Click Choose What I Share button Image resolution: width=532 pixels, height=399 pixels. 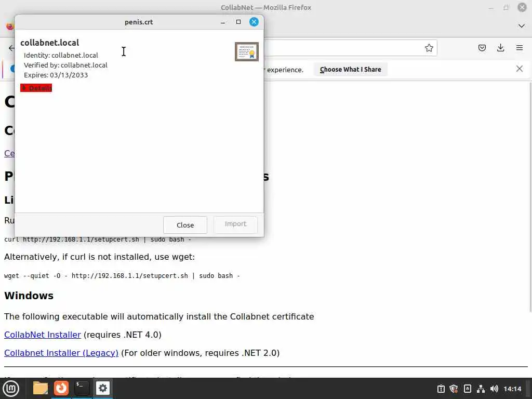[351, 69]
